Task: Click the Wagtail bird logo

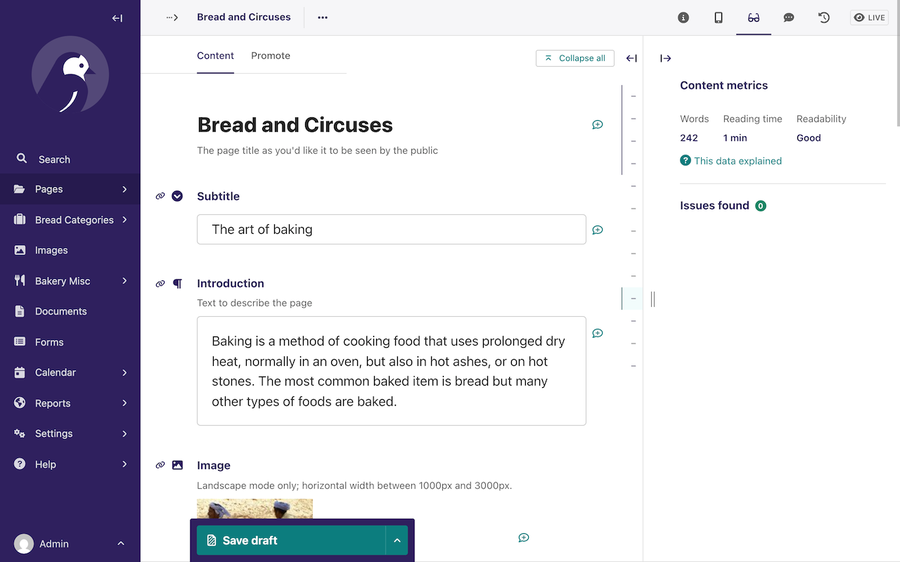Action: (70, 75)
